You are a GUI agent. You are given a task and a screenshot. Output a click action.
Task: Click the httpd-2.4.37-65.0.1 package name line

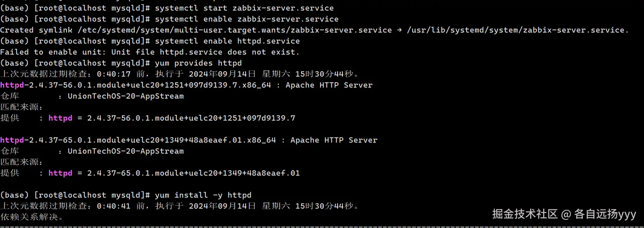[x=138, y=140]
